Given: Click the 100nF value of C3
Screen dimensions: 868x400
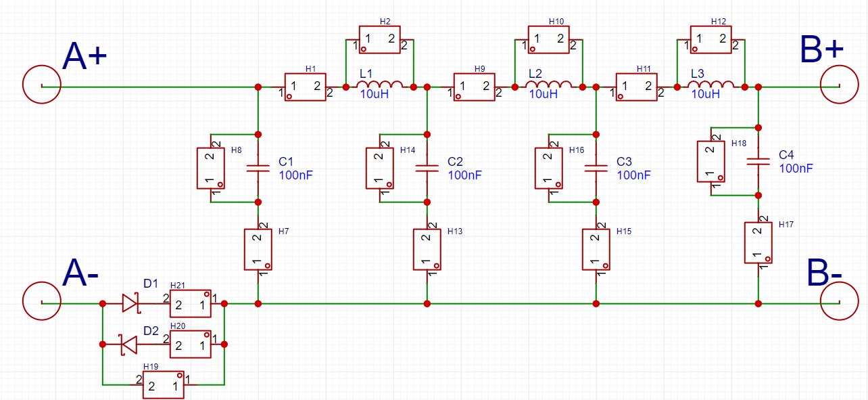Looking at the screenshot, I should 633,175.
